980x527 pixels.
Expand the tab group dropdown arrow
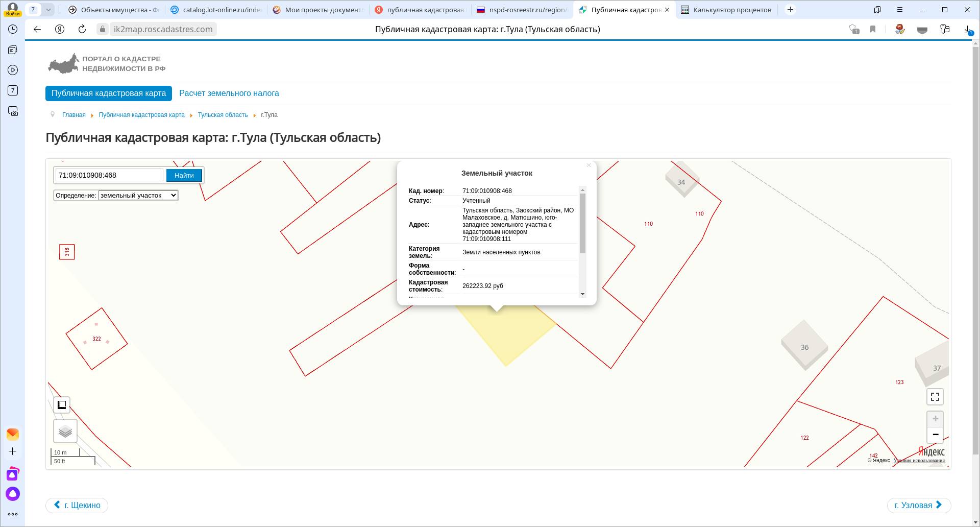click(x=48, y=10)
